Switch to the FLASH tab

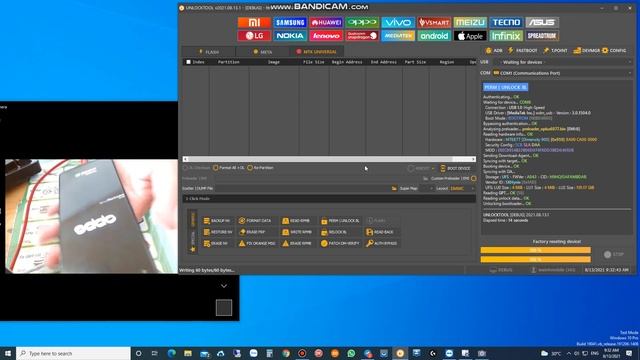pos(209,52)
